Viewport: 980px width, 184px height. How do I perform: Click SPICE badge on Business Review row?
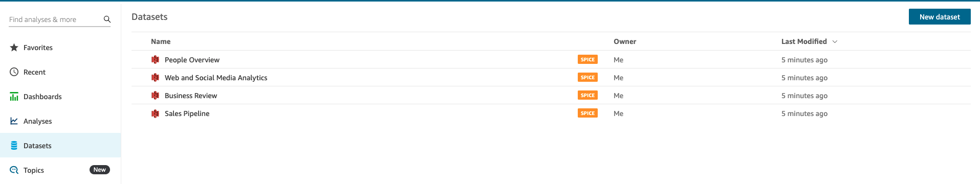587,96
